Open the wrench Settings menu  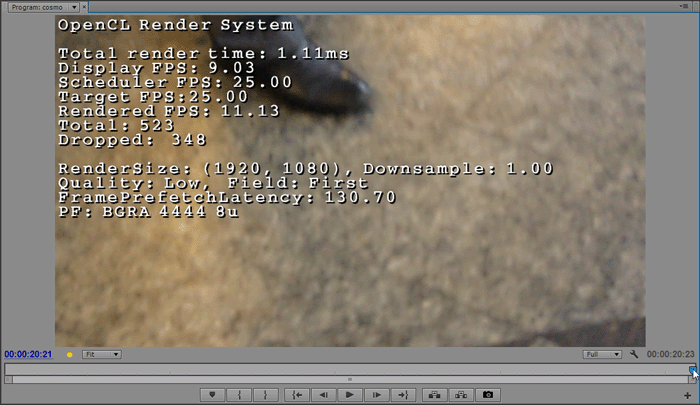[x=634, y=354]
